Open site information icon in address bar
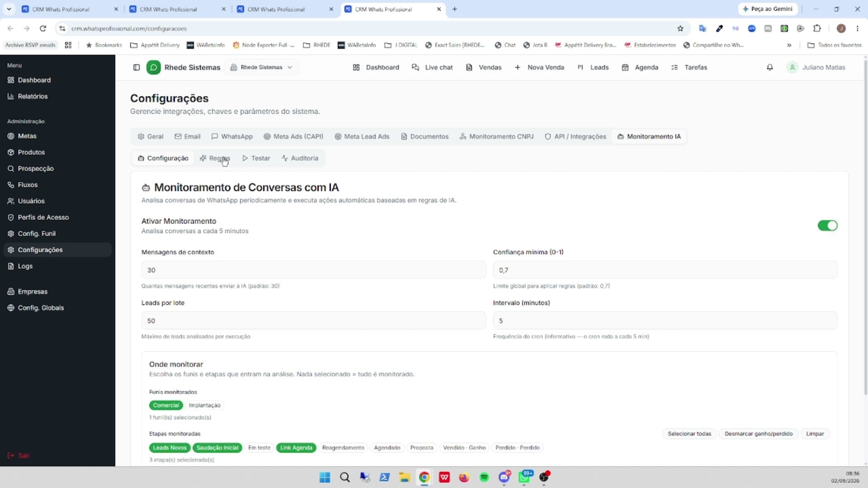868x488 pixels. (x=63, y=28)
